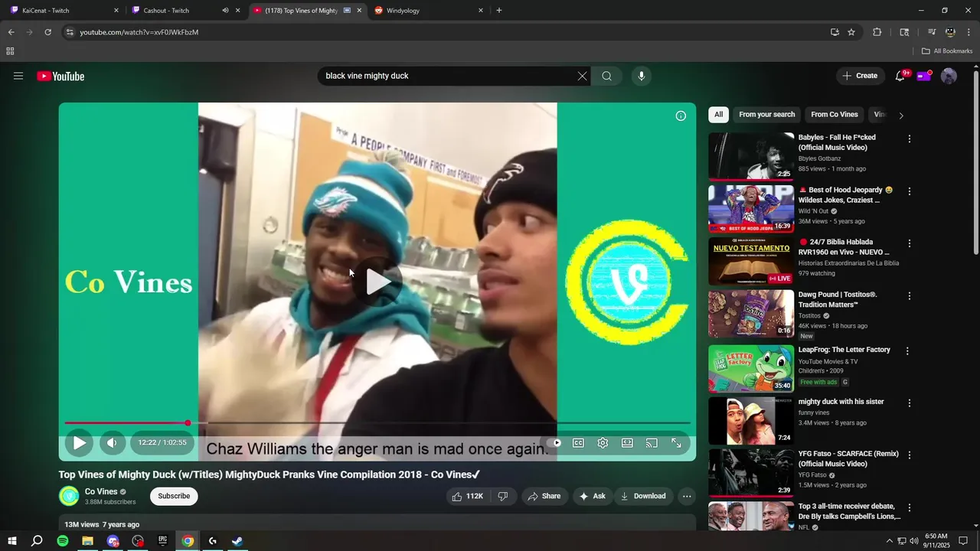Open Steam from the taskbar
980x551 pixels.
[237, 541]
